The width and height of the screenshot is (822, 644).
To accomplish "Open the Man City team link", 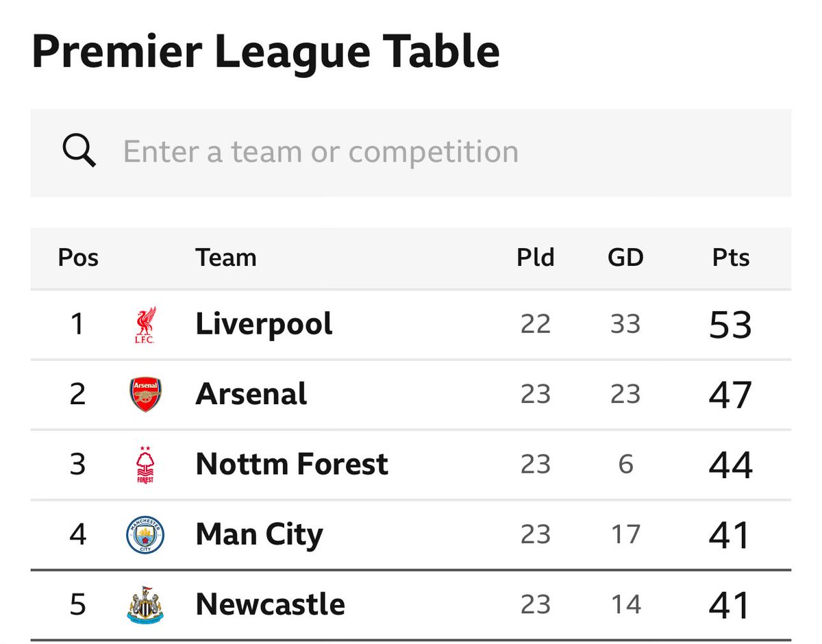I will (259, 534).
